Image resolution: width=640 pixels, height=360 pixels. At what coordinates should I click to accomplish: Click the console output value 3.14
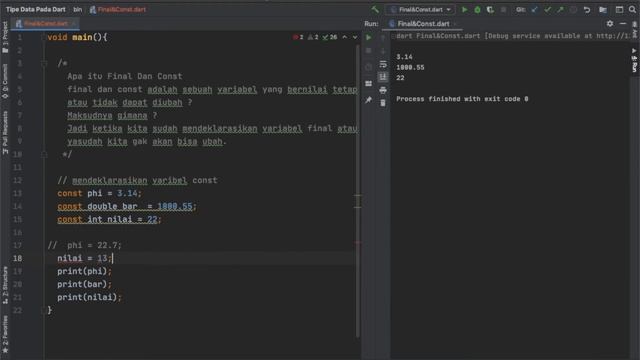click(x=404, y=57)
